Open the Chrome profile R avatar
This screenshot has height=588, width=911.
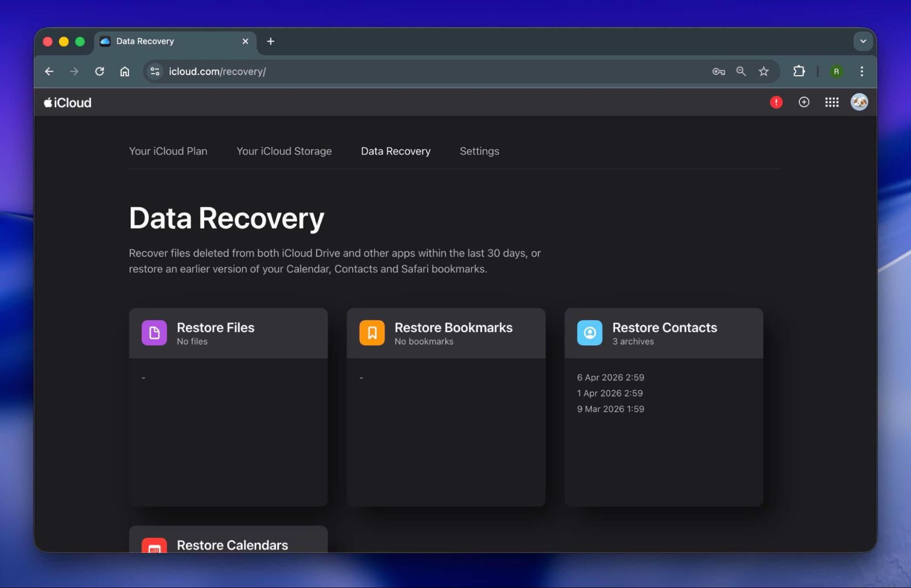(x=836, y=72)
